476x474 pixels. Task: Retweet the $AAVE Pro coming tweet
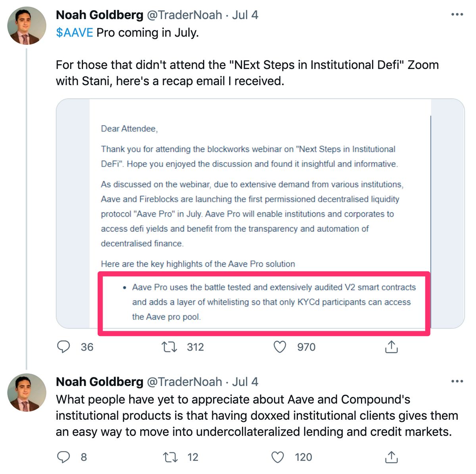[169, 347]
